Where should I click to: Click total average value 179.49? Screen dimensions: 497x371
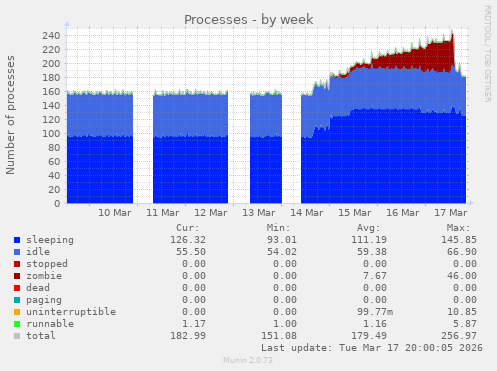369,336
